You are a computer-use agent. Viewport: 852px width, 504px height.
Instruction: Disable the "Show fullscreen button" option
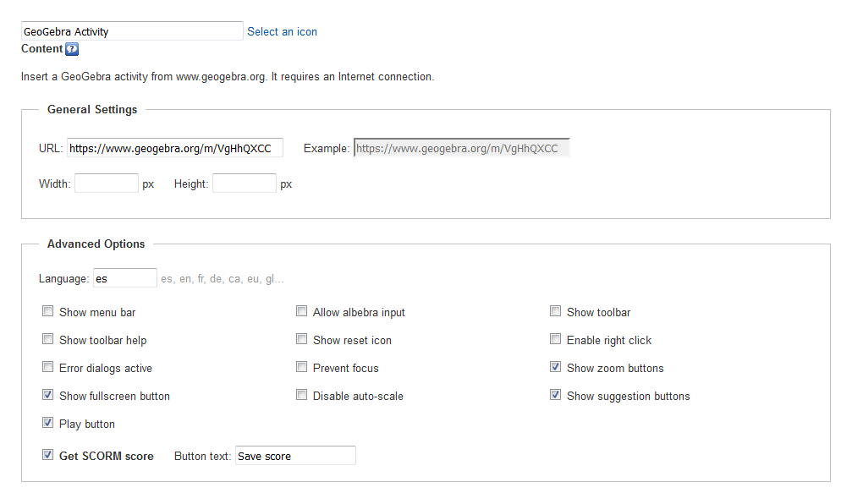pos(47,394)
